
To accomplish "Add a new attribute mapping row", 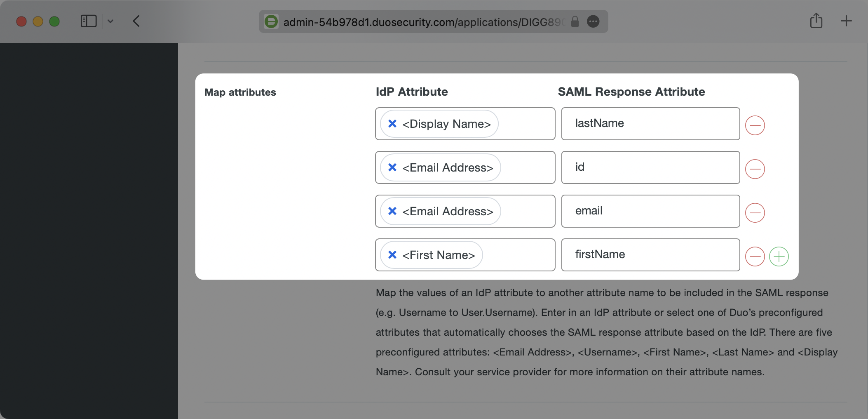I will [x=779, y=257].
